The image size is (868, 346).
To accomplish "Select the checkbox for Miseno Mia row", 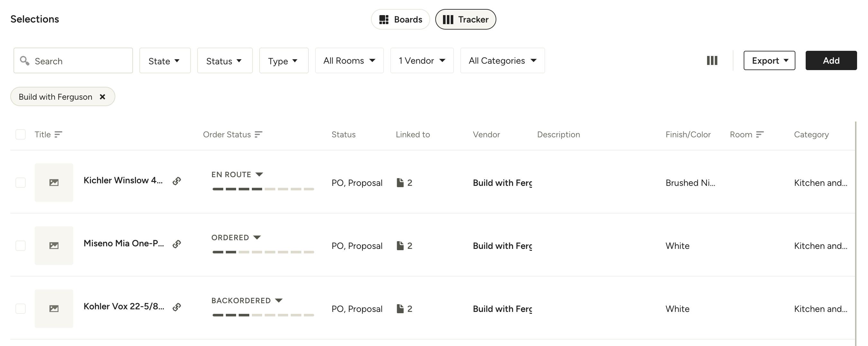I will pos(21,245).
